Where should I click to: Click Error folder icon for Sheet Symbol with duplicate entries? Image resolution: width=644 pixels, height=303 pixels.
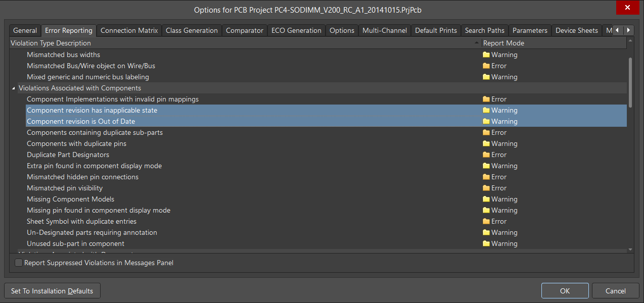(485, 221)
